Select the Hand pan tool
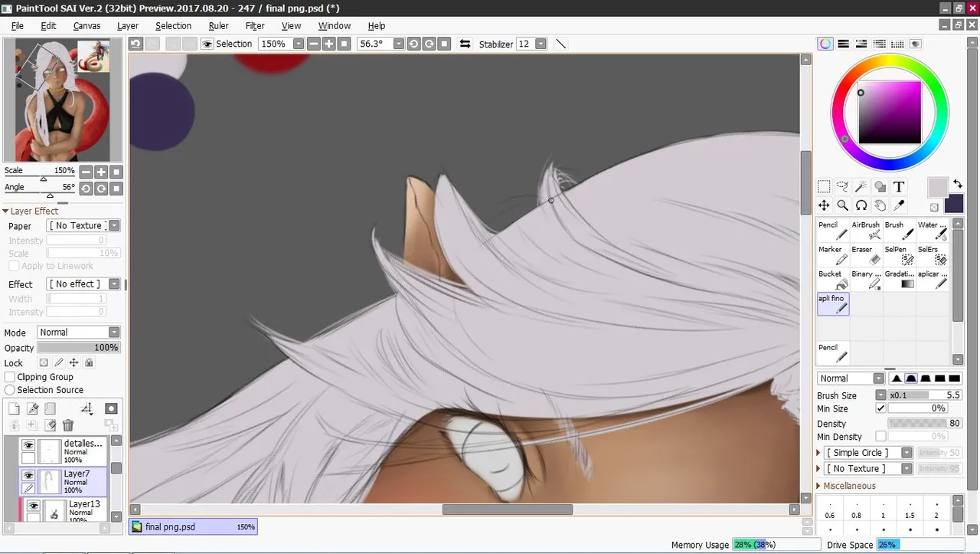 click(880, 205)
